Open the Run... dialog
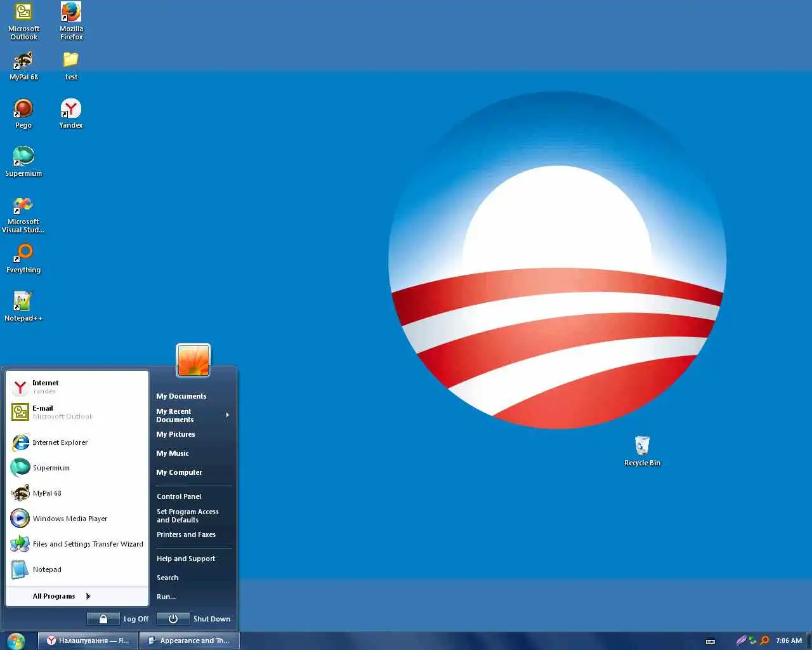The width and height of the screenshot is (812, 650). 193,597
